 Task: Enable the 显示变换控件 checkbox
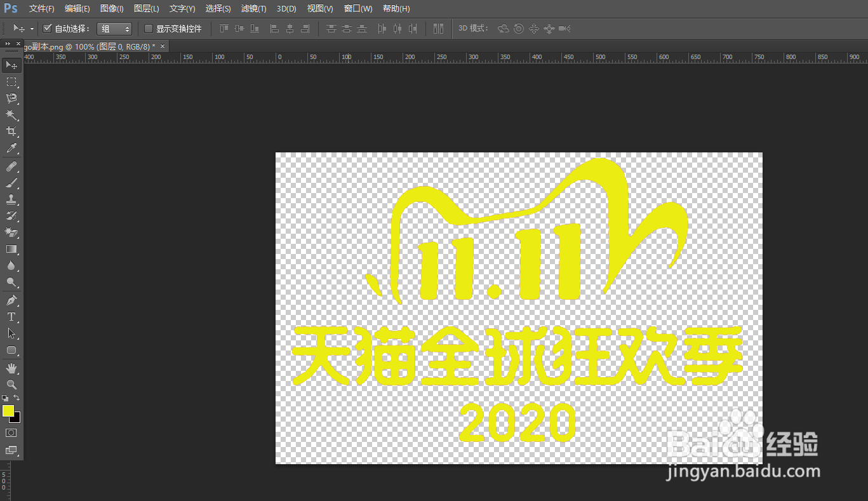click(x=149, y=29)
